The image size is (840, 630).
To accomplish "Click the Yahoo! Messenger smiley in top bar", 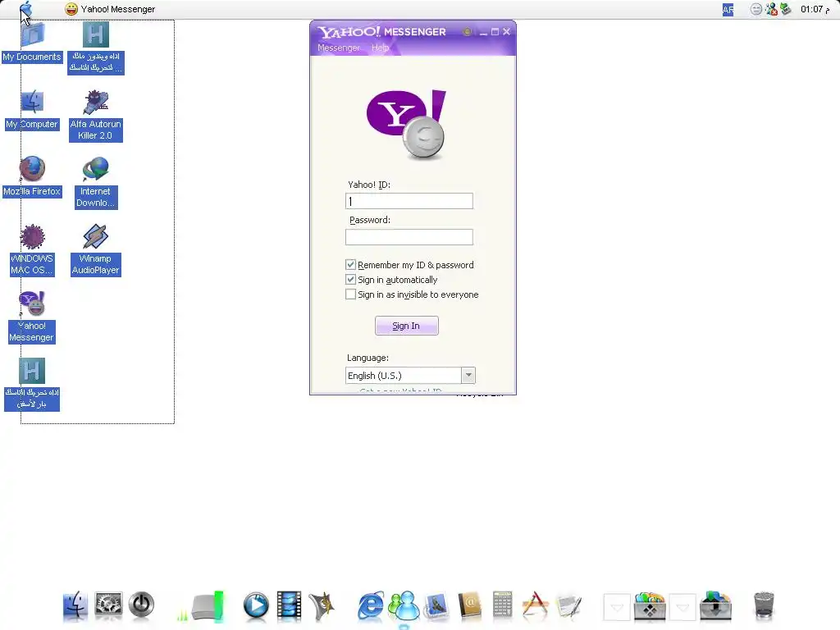I will (71, 9).
